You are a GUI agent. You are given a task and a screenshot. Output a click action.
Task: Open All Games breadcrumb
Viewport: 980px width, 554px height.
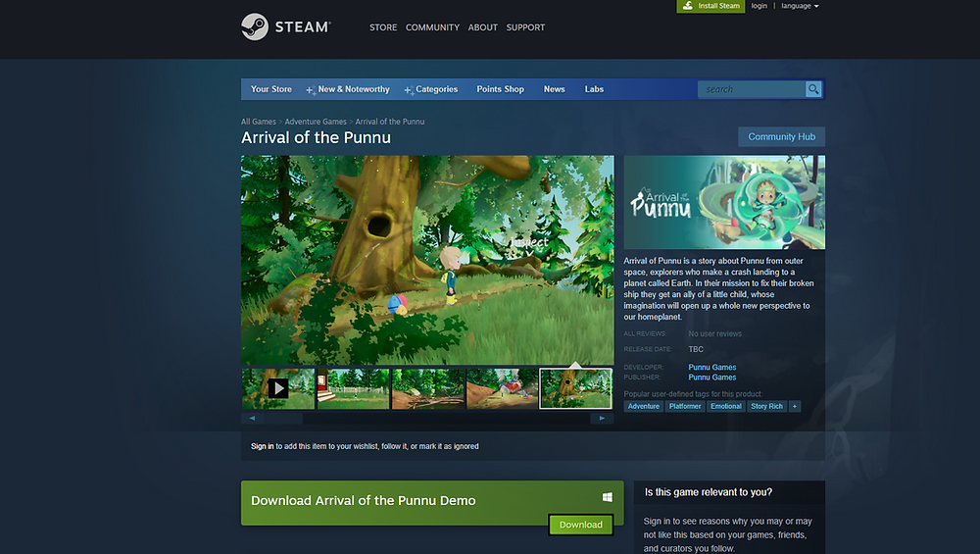click(259, 122)
